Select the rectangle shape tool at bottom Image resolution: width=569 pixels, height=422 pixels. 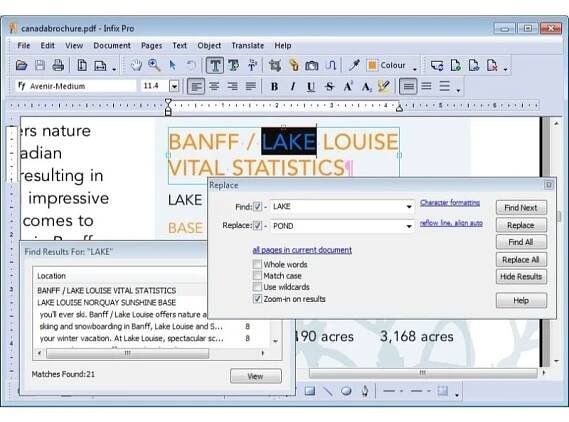tap(310, 391)
